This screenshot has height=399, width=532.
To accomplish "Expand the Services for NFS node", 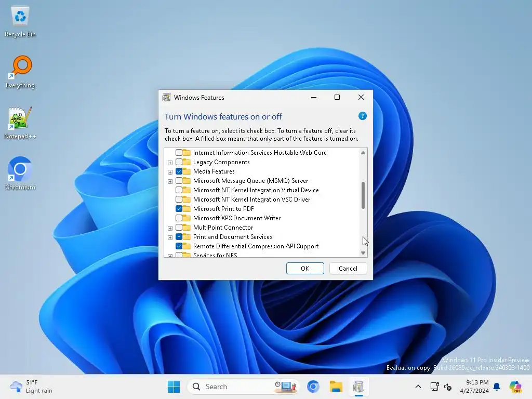I will pyautogui.click(x=170, y=256).
